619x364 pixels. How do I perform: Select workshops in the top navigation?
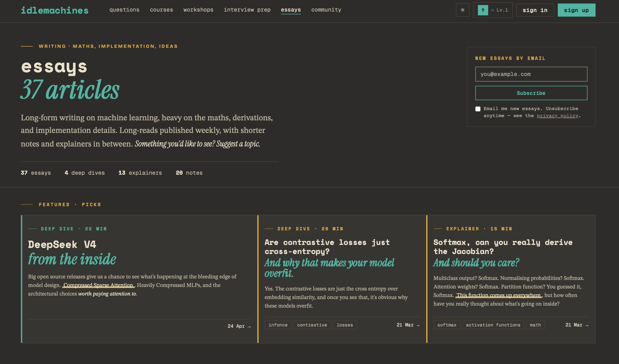coord(198,10)
